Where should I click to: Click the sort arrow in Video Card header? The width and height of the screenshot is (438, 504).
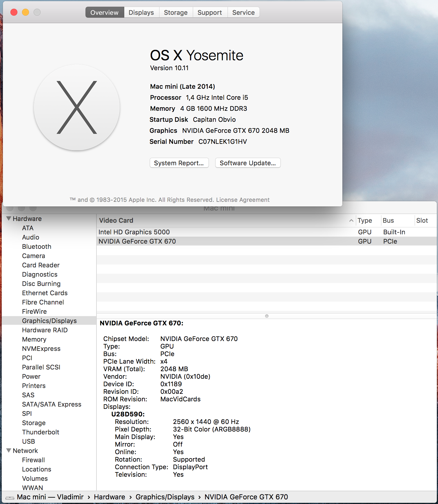(x=351, y=220)
